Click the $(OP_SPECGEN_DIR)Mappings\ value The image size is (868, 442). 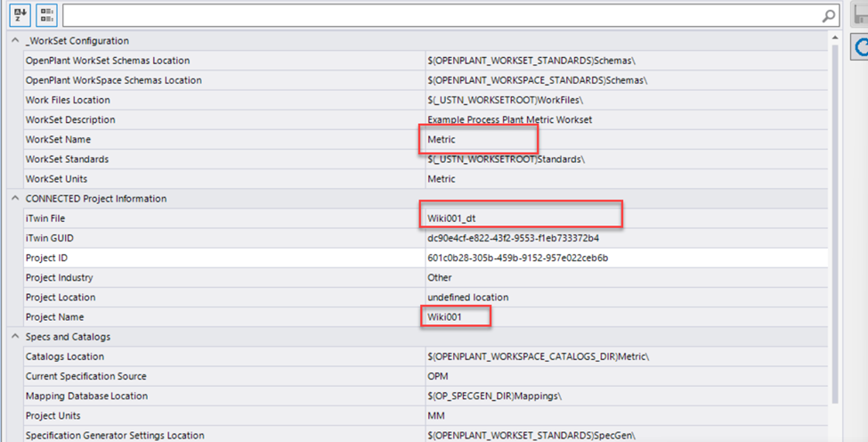pos(494,396)
